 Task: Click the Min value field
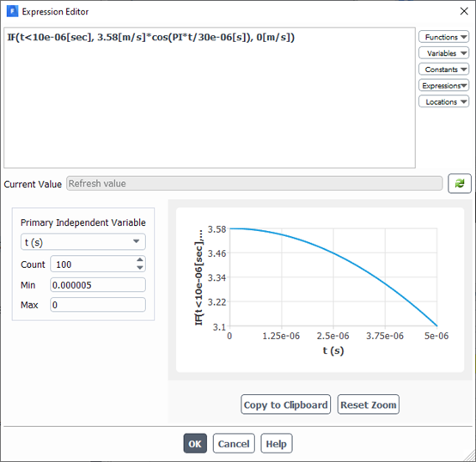(x=98, y=285)
